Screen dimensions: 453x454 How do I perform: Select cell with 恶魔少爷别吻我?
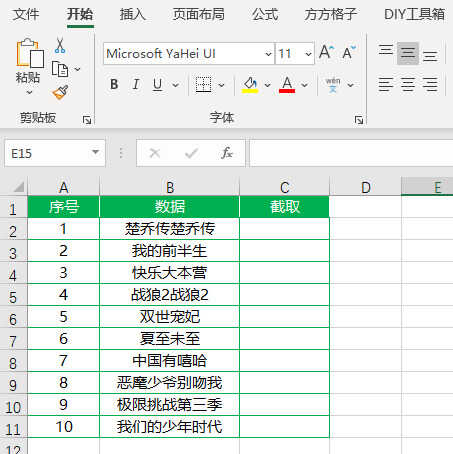coord(170,383)
